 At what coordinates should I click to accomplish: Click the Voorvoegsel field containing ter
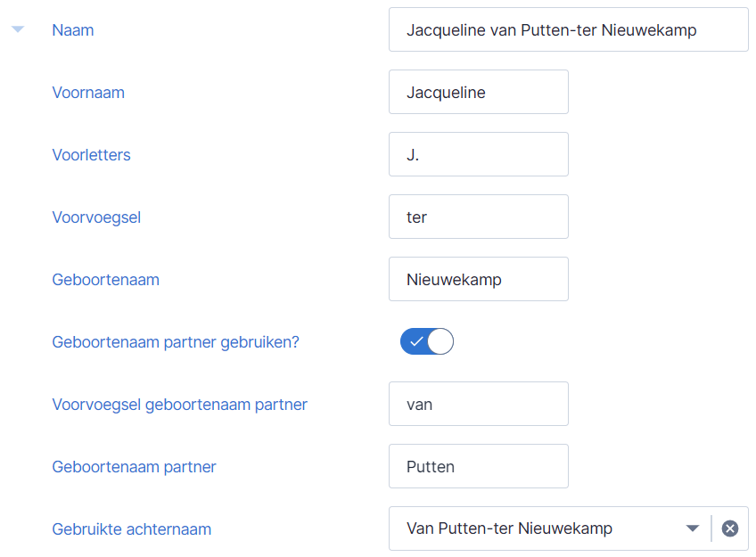point(478,217)
